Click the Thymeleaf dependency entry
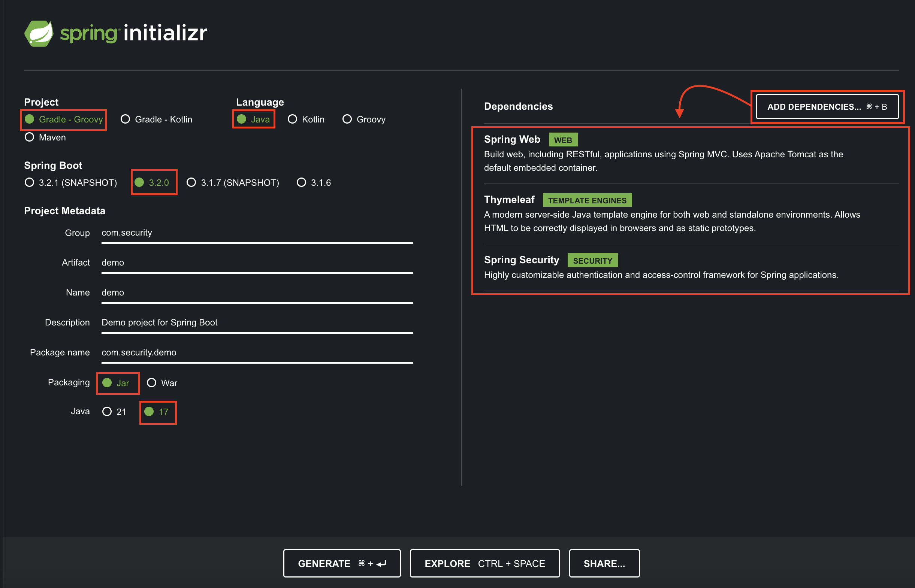The height and width of the screenshot is (588, 915). (x=509, y=200)
